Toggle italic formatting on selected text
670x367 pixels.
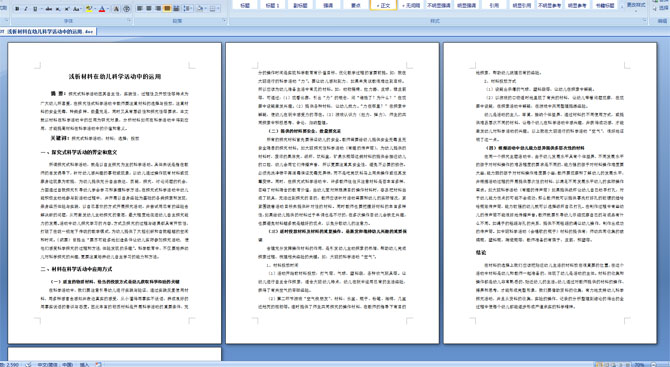coord(26,9)
